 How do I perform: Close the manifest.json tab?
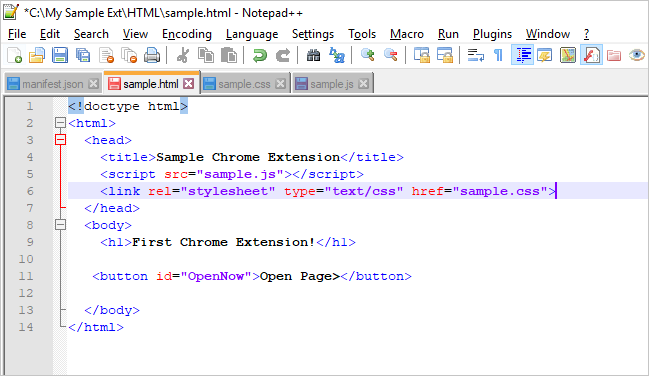(94, 84)
